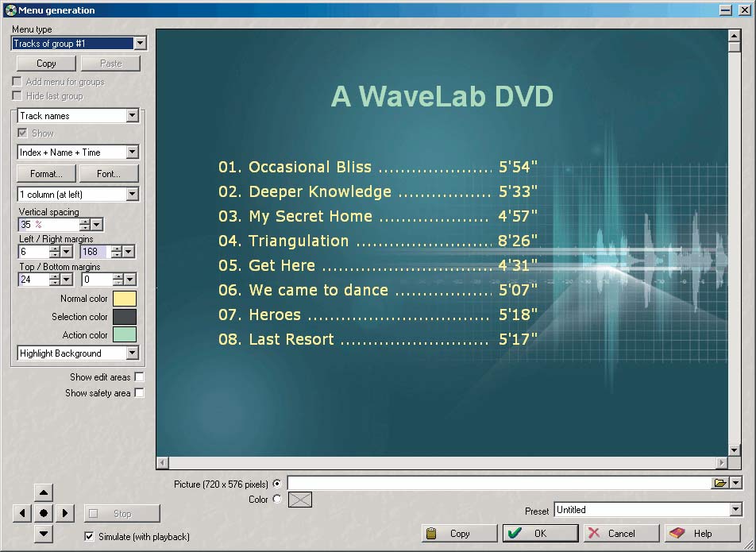Open the Track names dropdown

(x=132, y=116)
